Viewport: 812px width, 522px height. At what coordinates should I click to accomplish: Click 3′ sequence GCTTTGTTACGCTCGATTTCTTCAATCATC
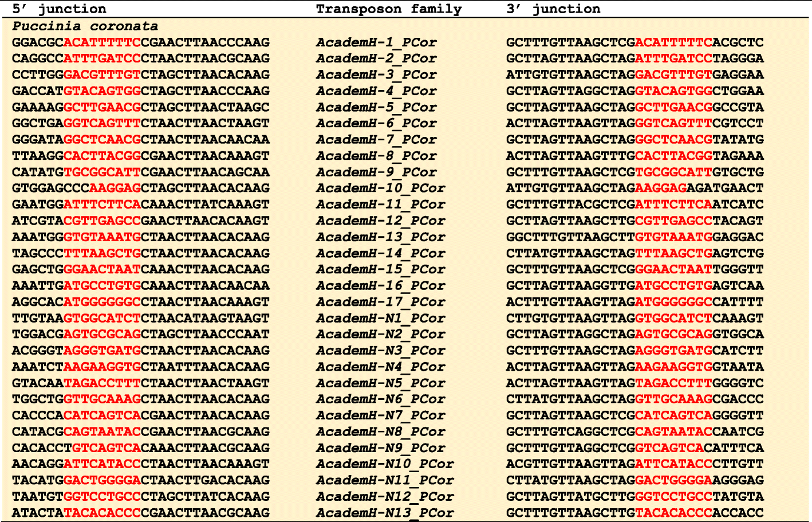[635, 205]
